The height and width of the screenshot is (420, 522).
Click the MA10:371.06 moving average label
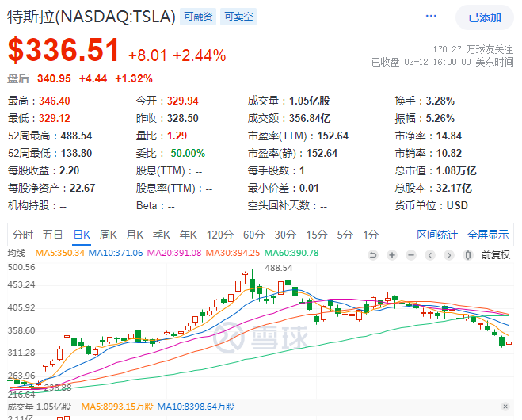coord(116,253)
